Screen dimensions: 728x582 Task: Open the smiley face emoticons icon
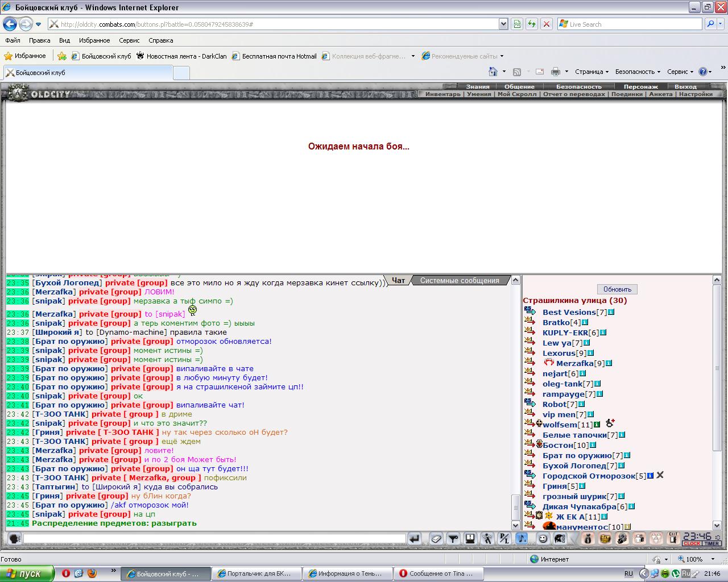[543, 539]
